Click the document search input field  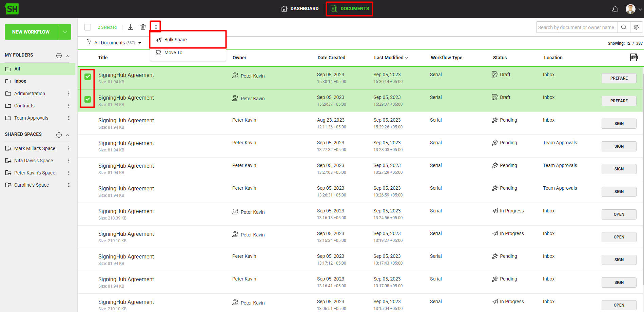pos(576,27)
